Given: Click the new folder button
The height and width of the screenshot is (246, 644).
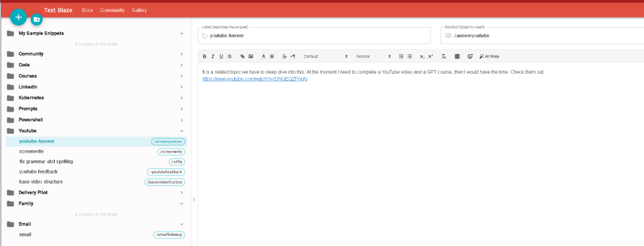Looking at the screenshot, I should [37, 20].
